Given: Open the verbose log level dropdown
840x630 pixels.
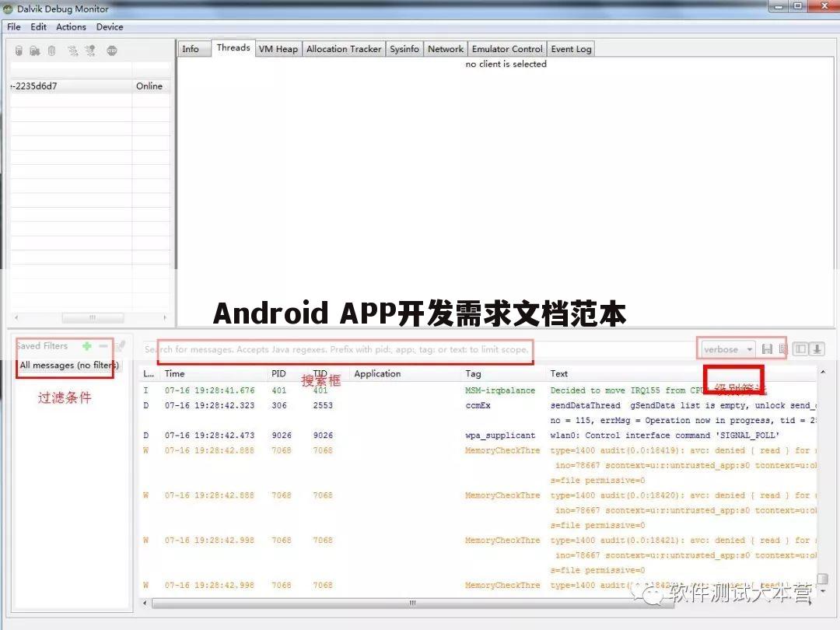Looking at the screenshot, I should click(728, 349).
